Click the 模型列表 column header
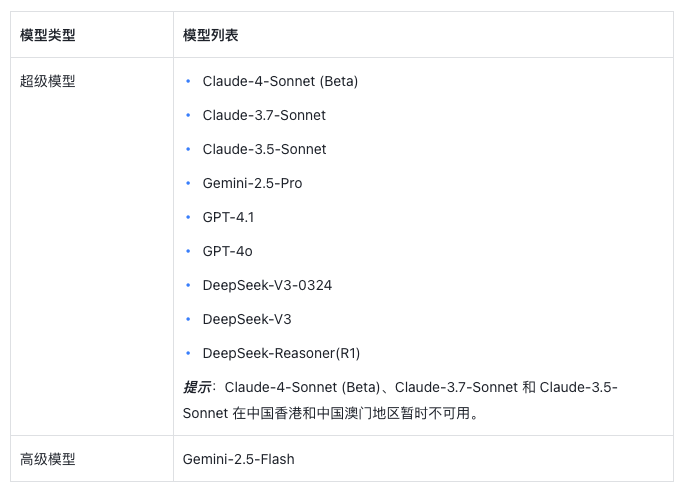 click(x=211, y=35)
